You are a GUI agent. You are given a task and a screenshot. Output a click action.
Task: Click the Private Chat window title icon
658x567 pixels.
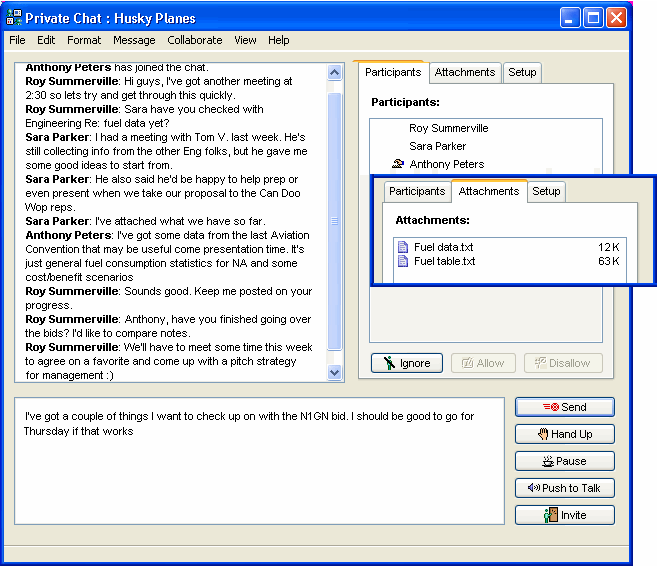[x=14, y=18]
